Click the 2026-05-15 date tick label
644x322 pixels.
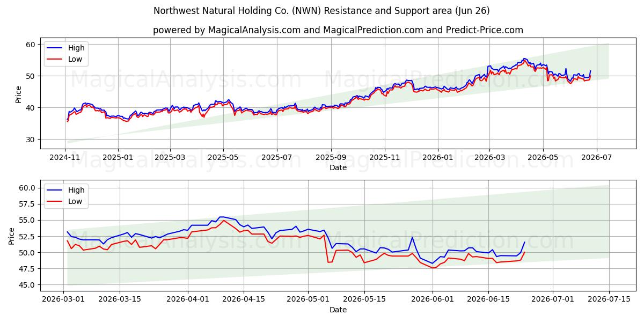pos(364,300)
